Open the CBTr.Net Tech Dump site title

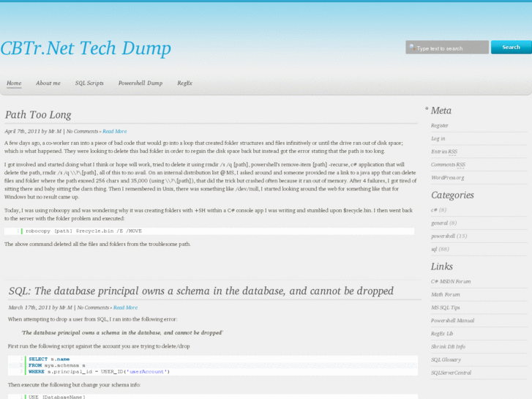86,48
